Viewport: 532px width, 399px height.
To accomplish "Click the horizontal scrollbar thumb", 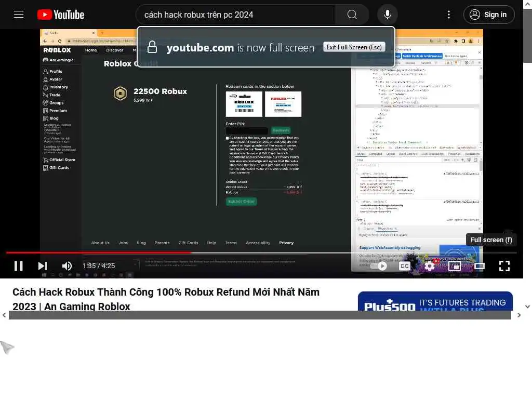I will pyautogui.click(x=260, y=315).
